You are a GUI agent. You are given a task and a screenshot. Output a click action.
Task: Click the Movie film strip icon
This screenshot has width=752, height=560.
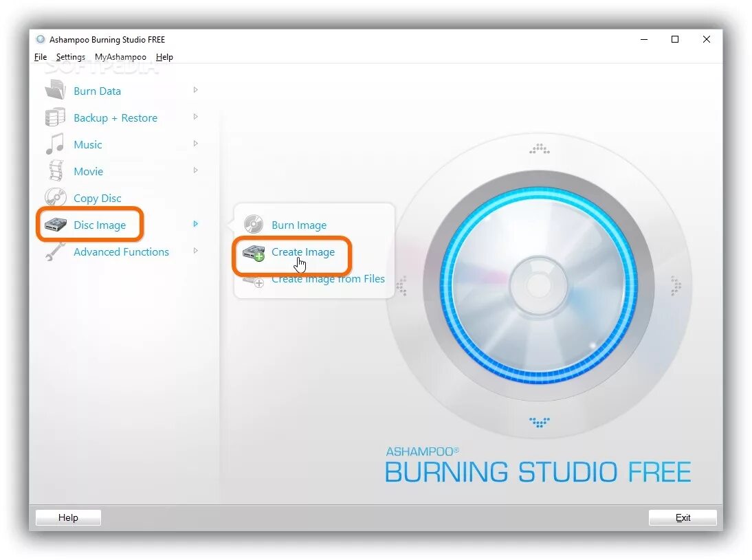(x=56, y=170)
